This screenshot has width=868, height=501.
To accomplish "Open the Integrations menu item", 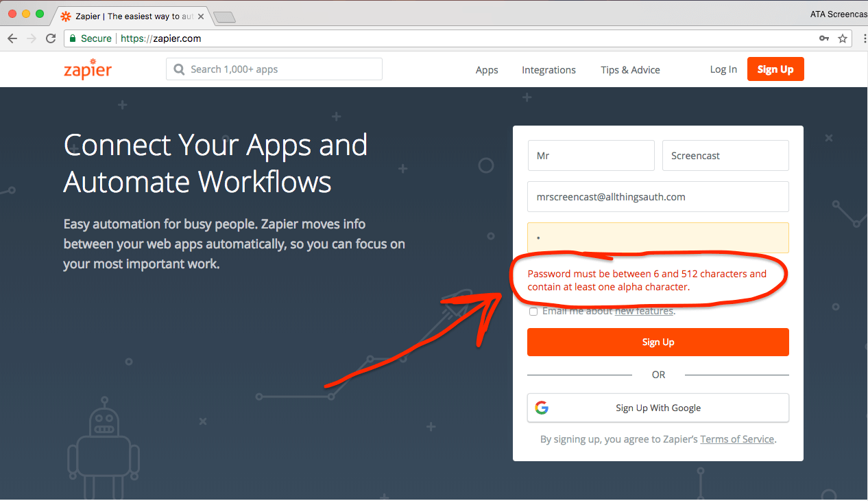I will coord(548,70).
